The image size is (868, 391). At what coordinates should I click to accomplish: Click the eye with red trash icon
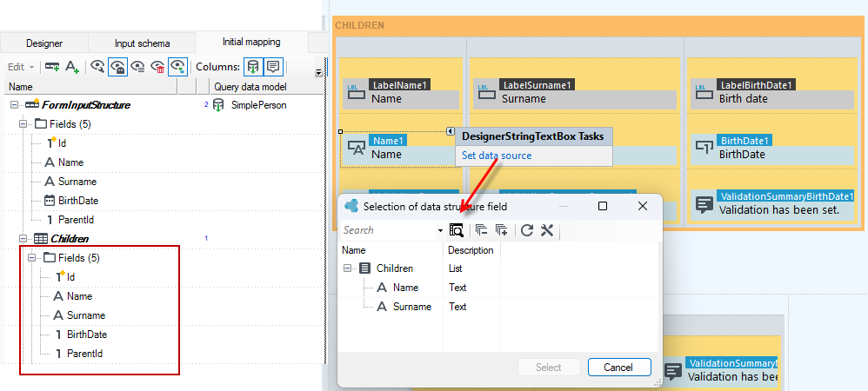point(157,67)
